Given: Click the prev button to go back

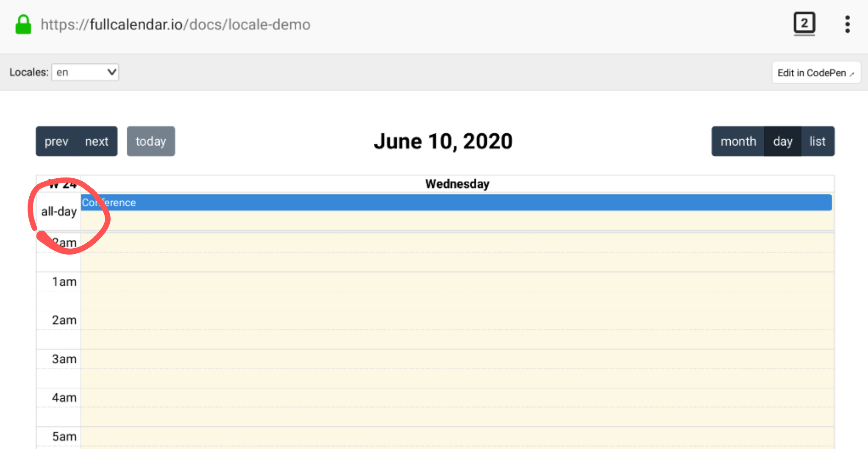Looking at the screenshot, I should pos(56,141).
